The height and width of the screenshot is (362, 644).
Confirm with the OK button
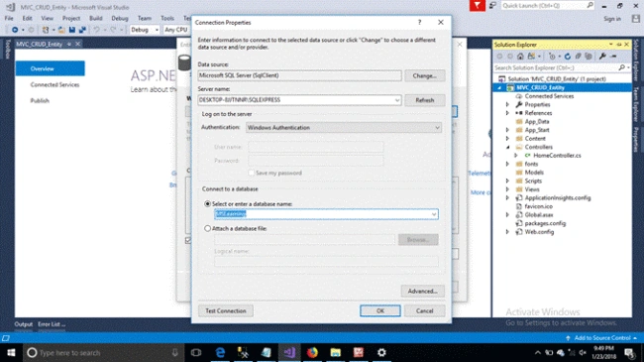coord(379,311)
